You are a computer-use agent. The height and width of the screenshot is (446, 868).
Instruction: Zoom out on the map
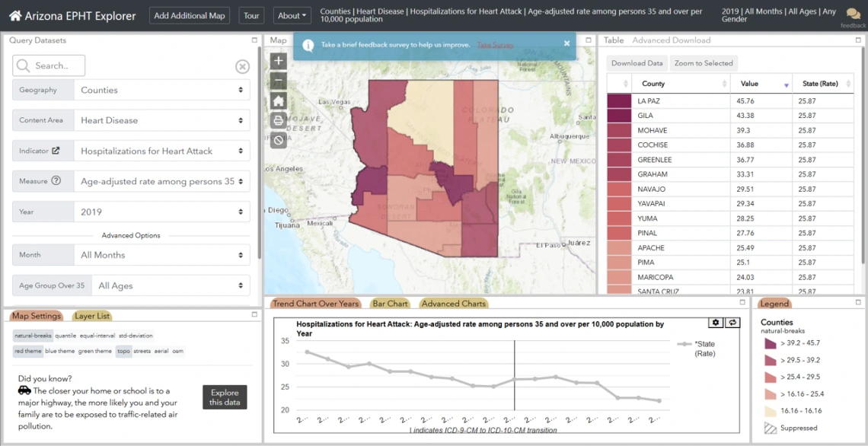click(x=279, y=81)
